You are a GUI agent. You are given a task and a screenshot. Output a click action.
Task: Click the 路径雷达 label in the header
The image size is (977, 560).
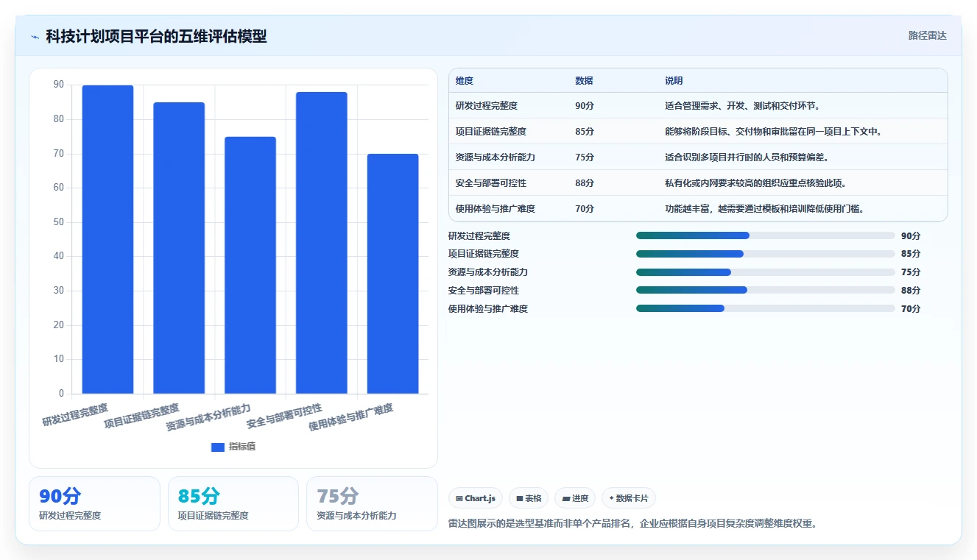(927, 35)
